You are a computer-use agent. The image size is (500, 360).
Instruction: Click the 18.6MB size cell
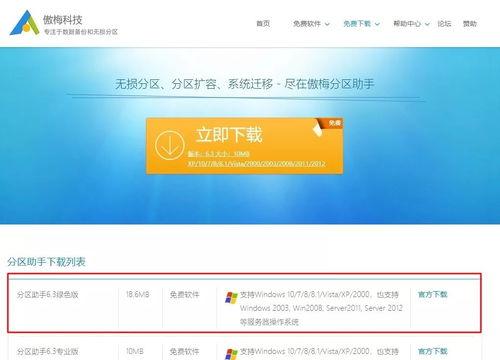pyautogui.click(x=138, y=294)
